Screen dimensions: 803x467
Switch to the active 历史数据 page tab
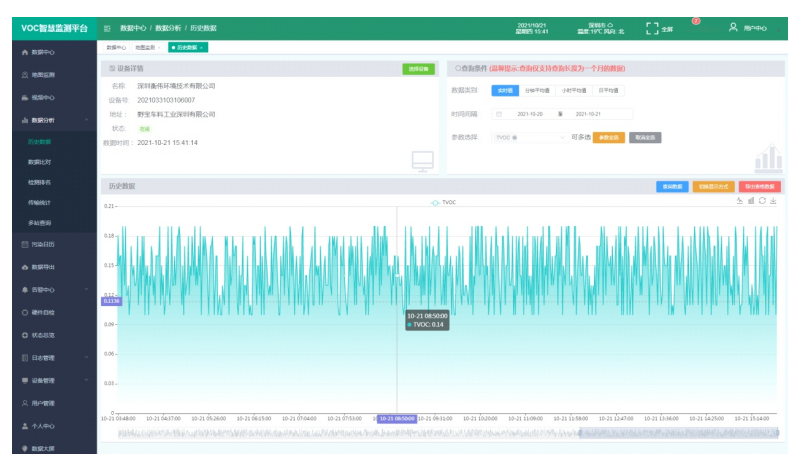click(187, 47)
